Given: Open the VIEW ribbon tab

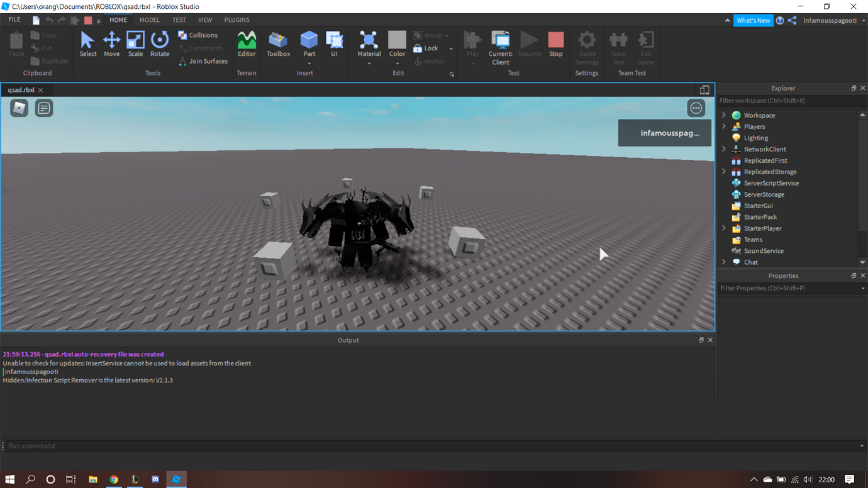Looking at the screenshot, I should click(x=205, y=19).
